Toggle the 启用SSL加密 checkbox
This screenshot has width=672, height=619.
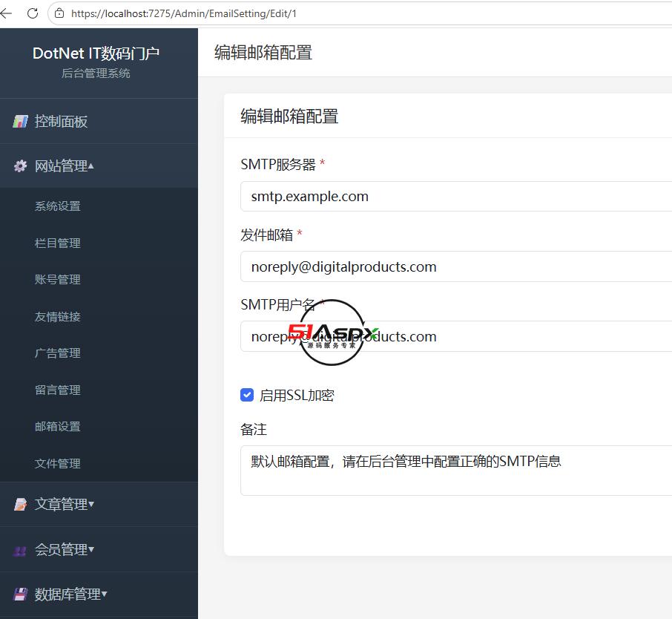click(247, 395)
